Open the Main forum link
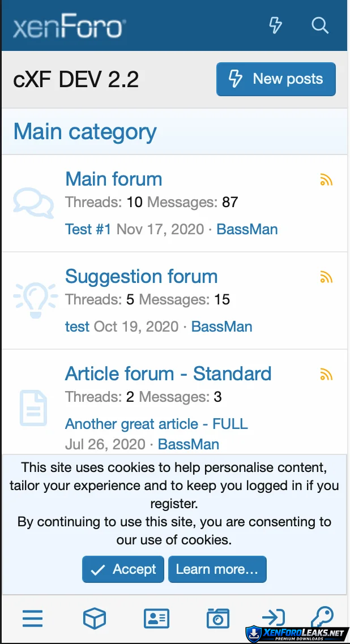 [114, 179]
